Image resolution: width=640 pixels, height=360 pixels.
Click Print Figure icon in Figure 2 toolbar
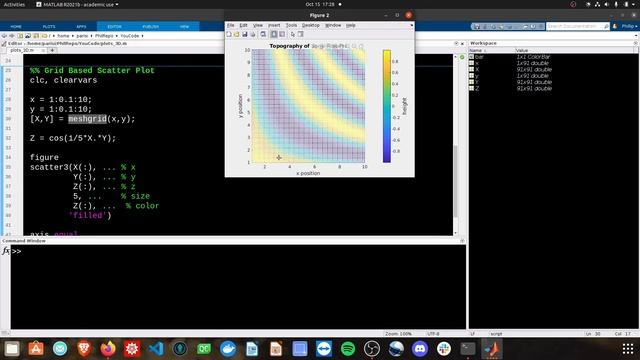(253, 35)
